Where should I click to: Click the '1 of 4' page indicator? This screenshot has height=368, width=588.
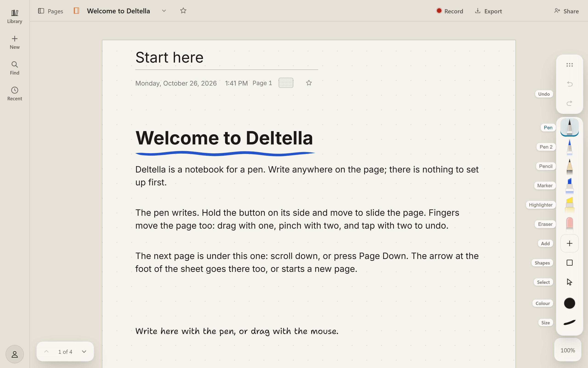pyautogui.click(x=65, y=352)
